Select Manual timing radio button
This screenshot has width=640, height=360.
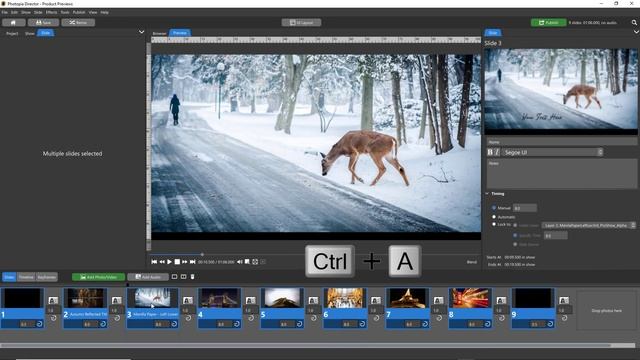point(494,208)
